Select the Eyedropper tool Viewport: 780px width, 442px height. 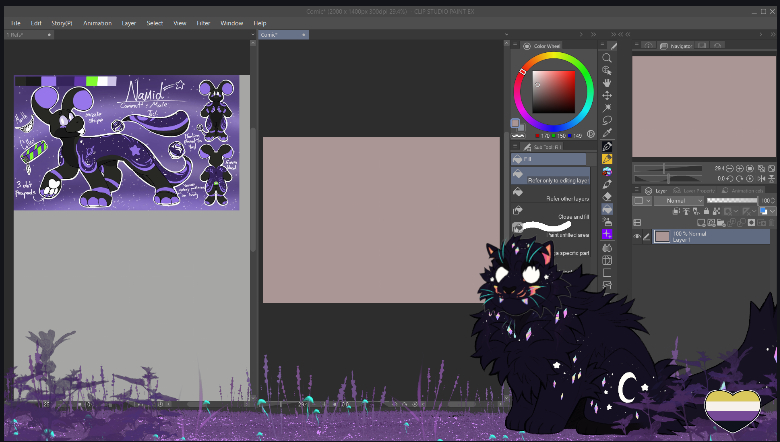coord(607,133)
